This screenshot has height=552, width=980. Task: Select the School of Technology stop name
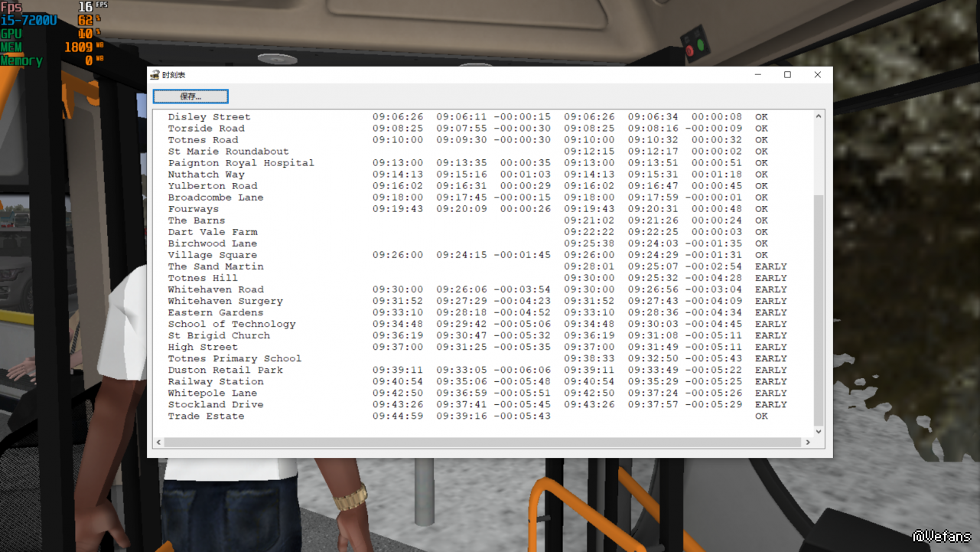232,324
